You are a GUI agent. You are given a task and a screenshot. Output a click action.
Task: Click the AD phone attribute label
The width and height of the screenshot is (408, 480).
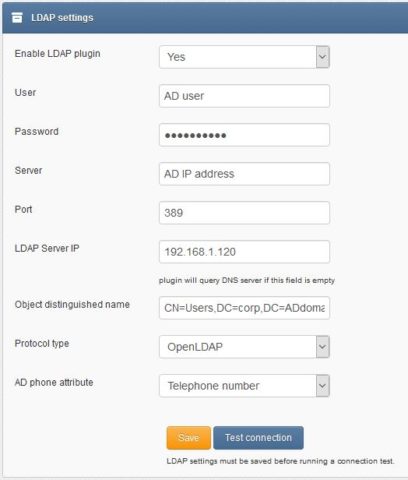[x=54, y=382]
